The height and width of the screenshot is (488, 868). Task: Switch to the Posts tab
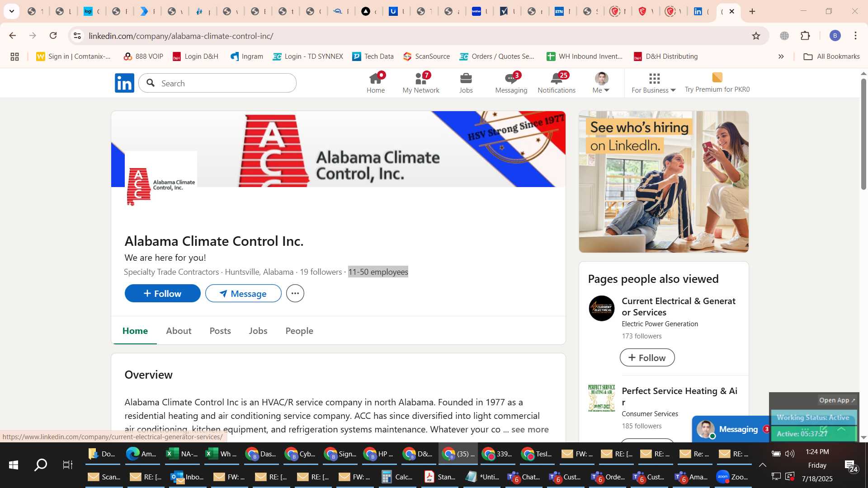(x=220, y=331)
